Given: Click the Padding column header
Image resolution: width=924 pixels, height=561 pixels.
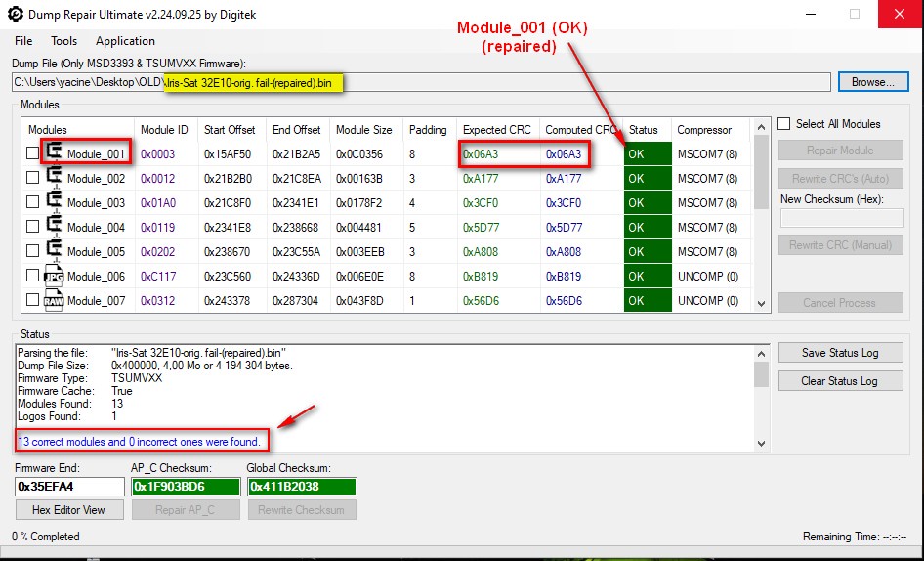Looking at the screenshot, I should coord(430,130).
